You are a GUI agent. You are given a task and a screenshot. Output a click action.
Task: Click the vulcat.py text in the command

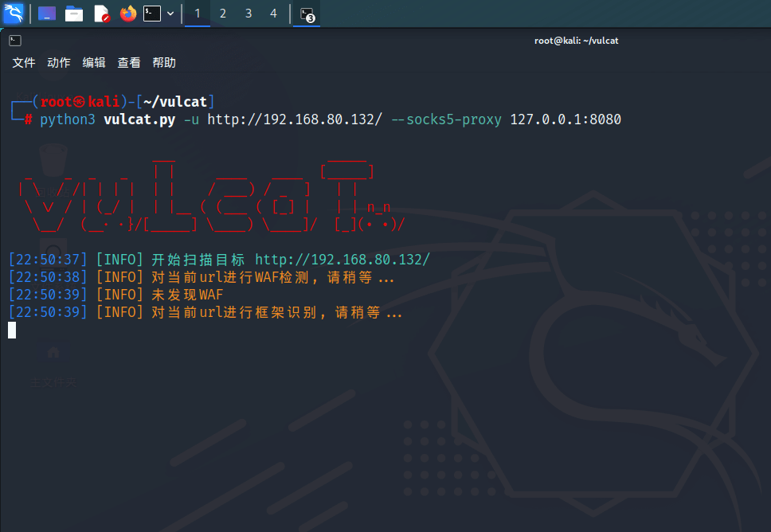pos(139,119)
